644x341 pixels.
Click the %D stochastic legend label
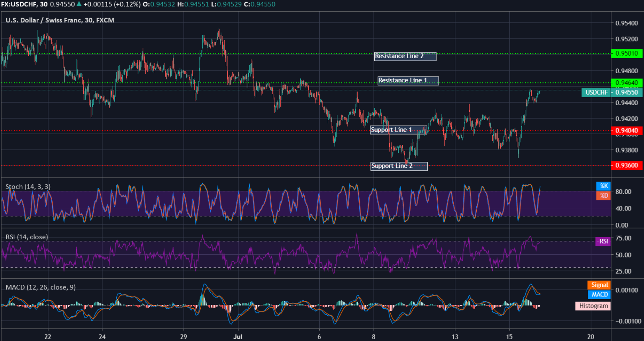(x=603, y=195)
